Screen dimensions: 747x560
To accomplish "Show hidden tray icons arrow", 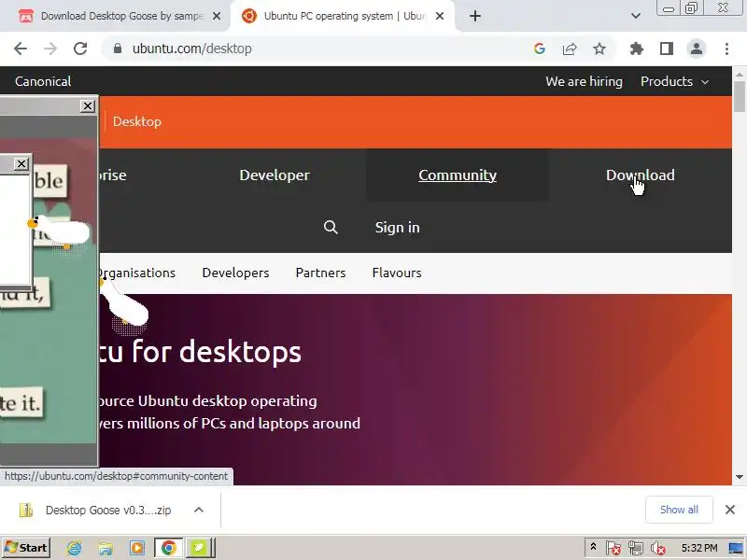I will coord(593,547).
